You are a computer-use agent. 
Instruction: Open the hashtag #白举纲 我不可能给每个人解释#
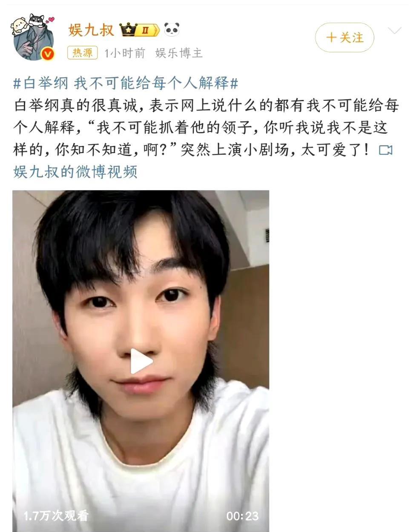(x=126, y=83)
